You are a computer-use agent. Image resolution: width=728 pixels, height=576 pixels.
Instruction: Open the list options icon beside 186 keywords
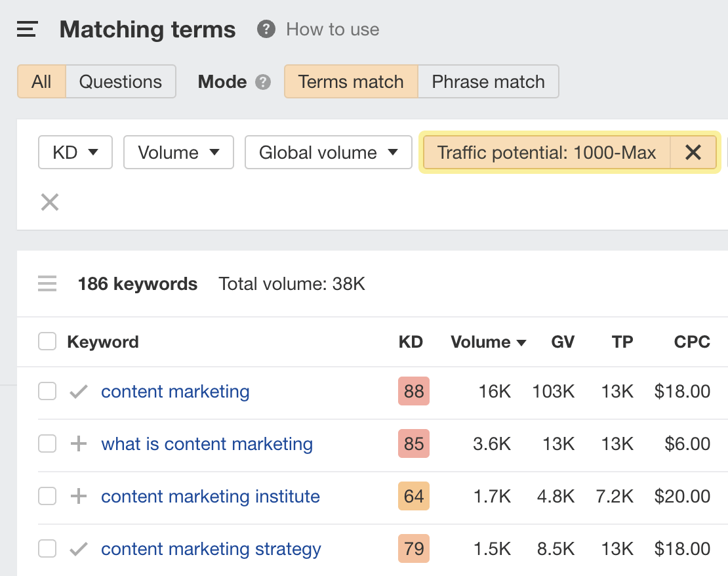(x=47, y=284)
